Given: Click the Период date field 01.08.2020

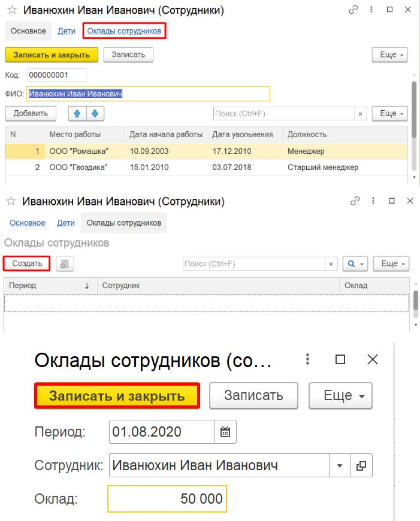Looking at the screenshot, I should (x=162, y=432).
